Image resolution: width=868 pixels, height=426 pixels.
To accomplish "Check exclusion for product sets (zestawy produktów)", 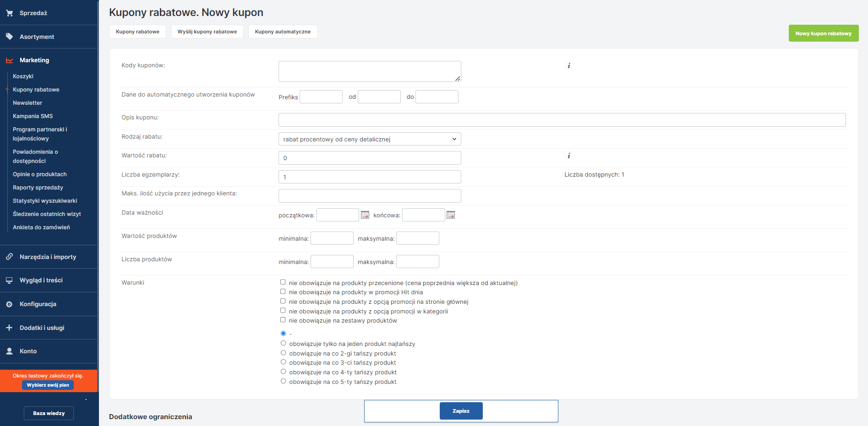I will pyautogui.click(x=283, y=320).
